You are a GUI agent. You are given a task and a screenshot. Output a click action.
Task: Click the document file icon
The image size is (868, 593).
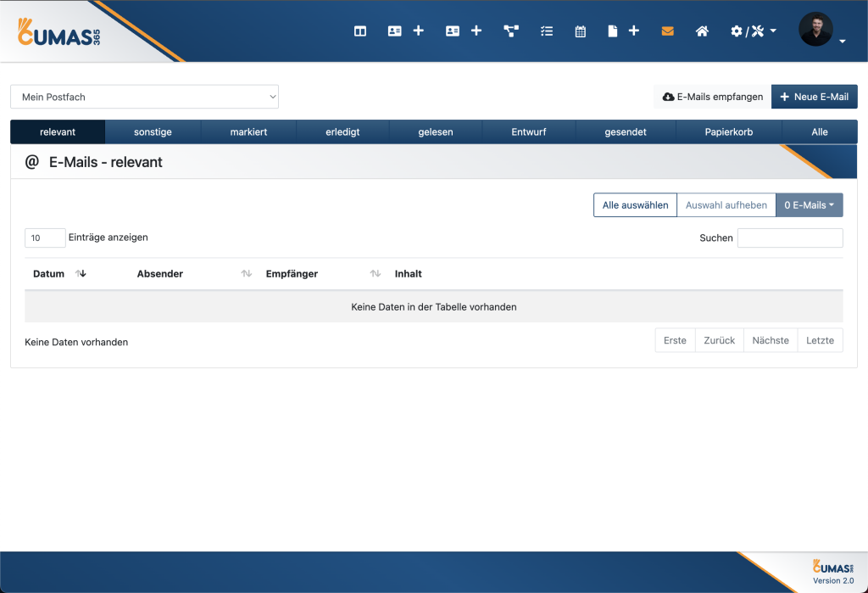[613, 31]
